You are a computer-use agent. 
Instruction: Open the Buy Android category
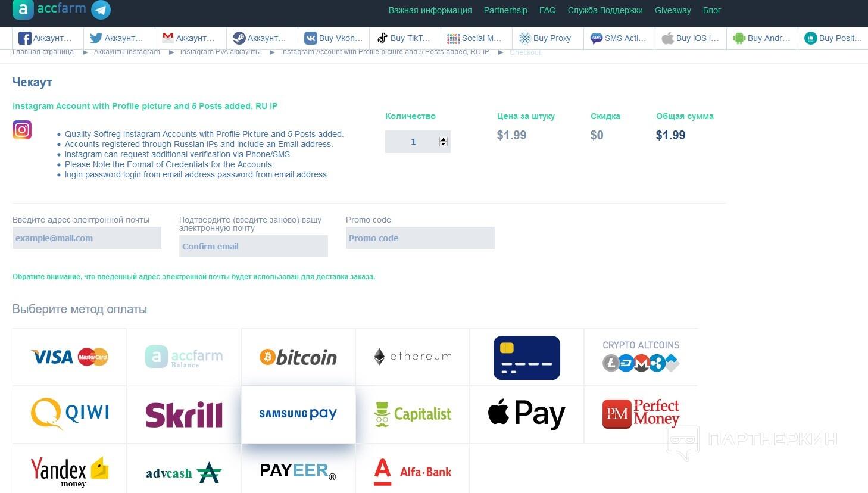pyautogui.click(x=762, y=38)
